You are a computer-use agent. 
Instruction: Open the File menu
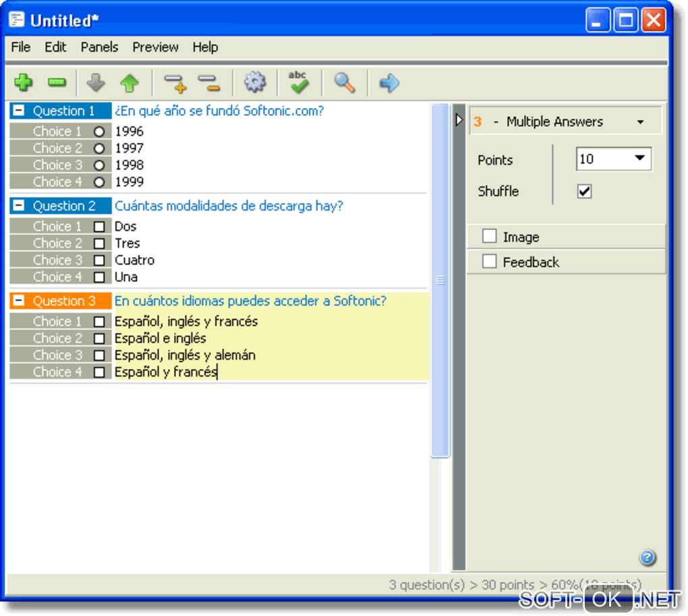click(21, 47)
